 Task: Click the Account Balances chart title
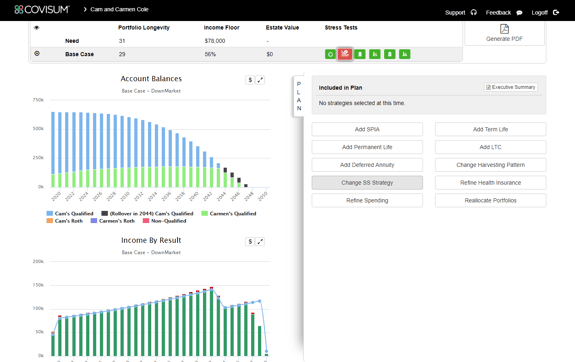pyautogui.click(x=151, y=78)
